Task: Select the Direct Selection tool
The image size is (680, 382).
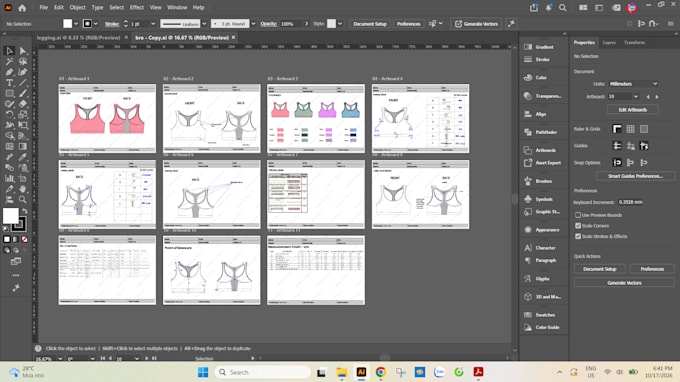Action: pyautogui.click(x=23, y=51)
